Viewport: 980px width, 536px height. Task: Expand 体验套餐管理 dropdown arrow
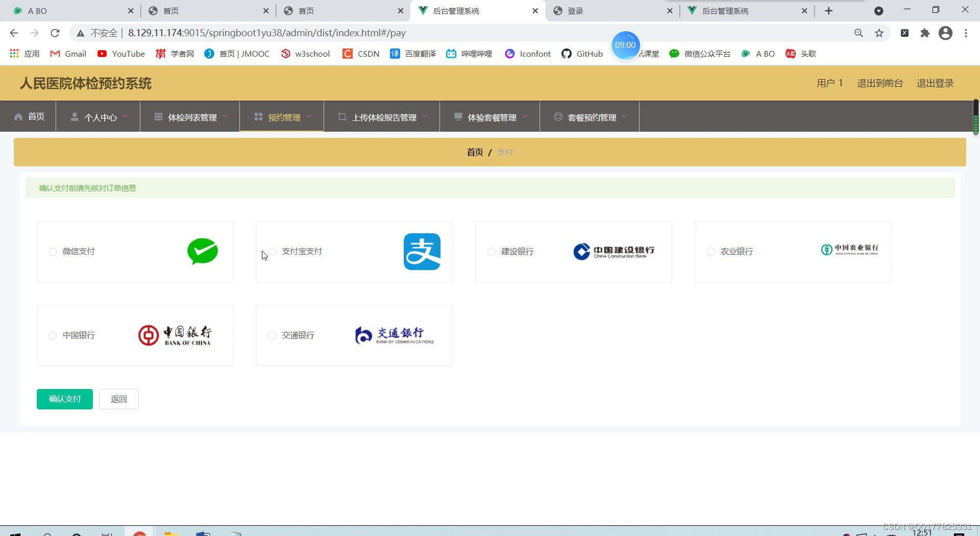525,116
